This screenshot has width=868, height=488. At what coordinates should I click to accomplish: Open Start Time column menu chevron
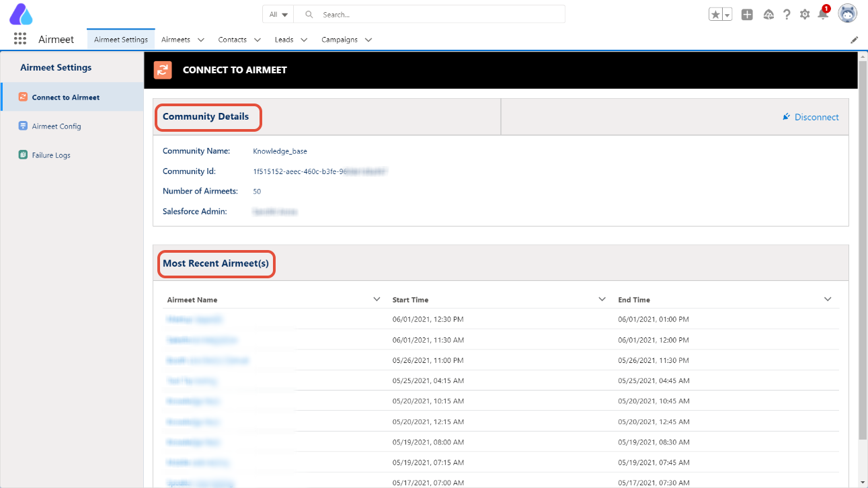[x=602, y=299]
